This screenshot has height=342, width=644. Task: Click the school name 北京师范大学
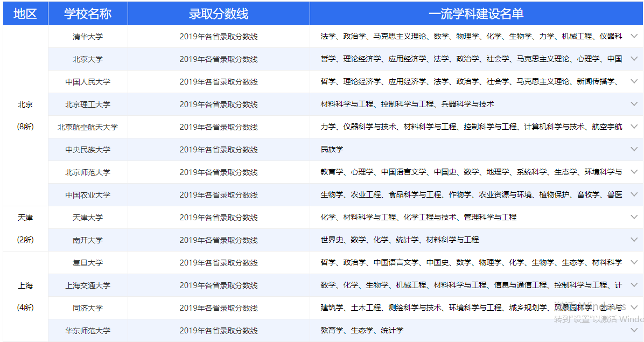pos(87,172)
